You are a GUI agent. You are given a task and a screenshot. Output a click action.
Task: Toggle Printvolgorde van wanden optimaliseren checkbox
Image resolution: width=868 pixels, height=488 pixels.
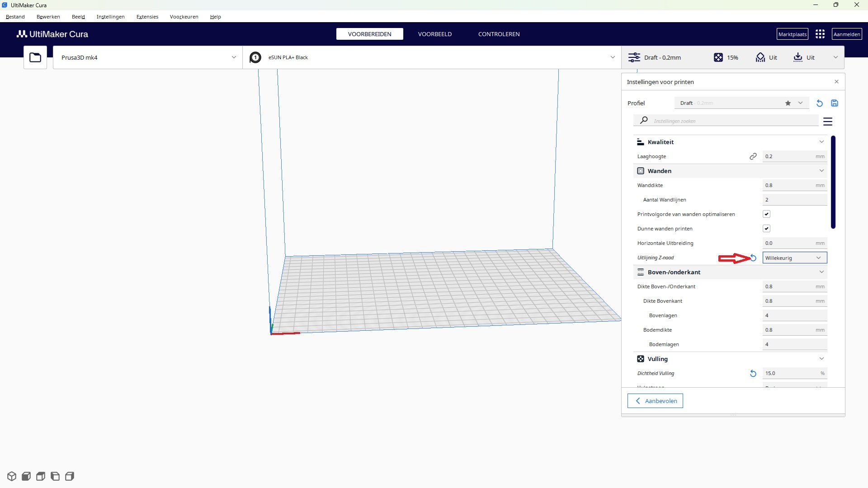pyautogui.click(x=766, y=214)
